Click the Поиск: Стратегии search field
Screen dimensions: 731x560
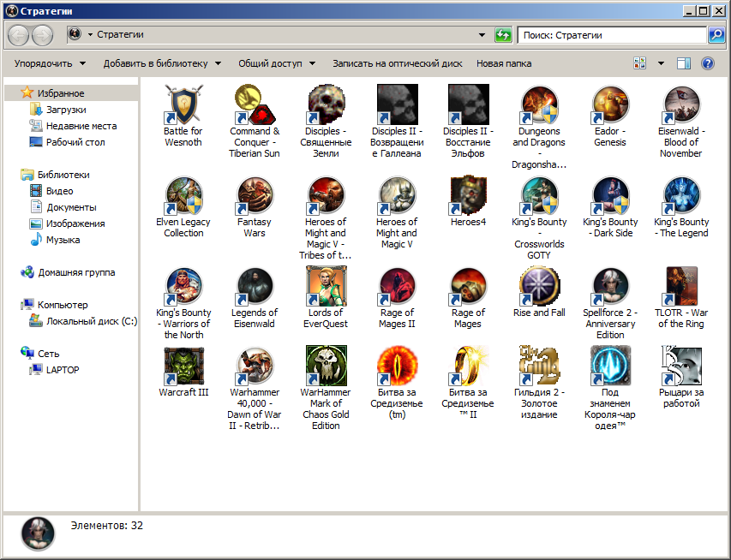613,35
